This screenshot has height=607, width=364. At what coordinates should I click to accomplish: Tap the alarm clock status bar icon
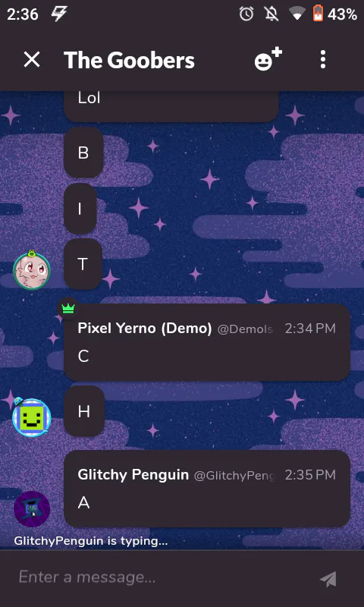pos(246,14)
